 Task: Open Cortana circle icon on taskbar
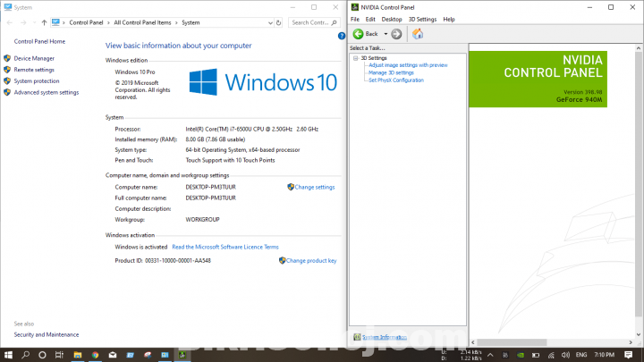click(x=42, y=355)
